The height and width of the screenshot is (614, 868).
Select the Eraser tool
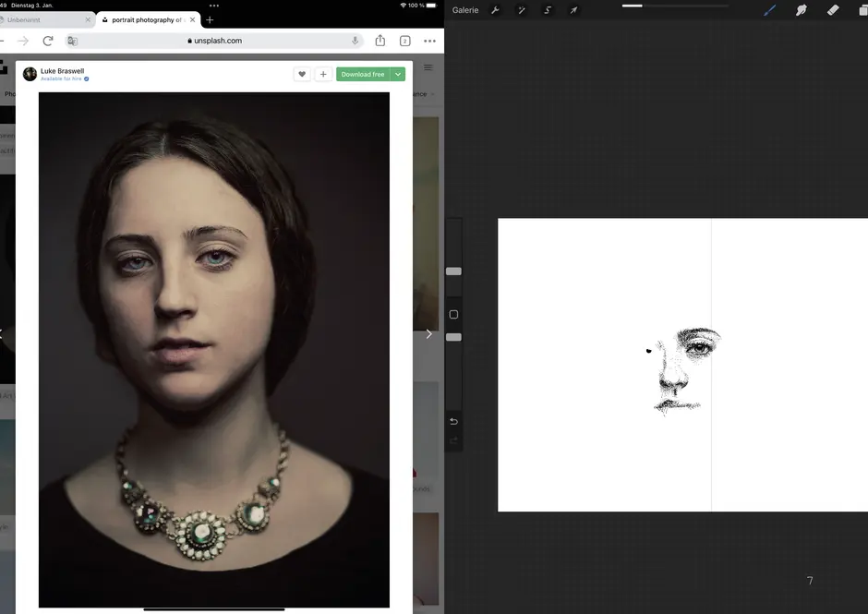833,10
